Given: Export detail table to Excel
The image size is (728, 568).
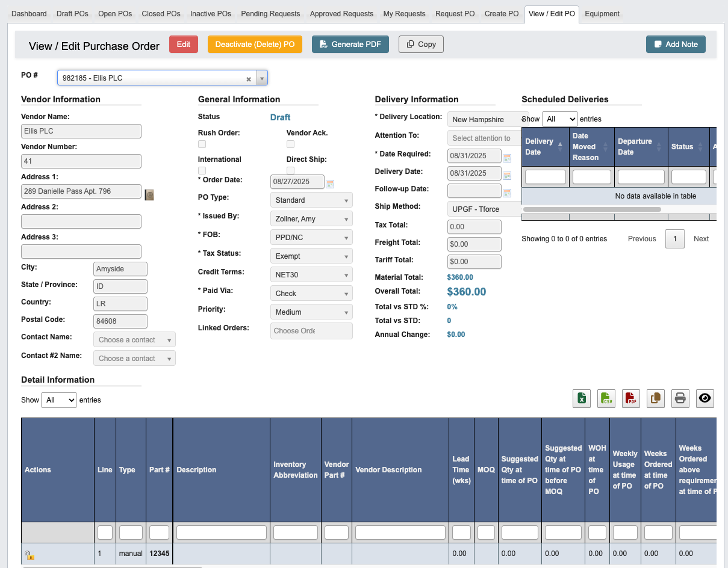Looking at the screenshot, I should click(x=582, y=398).
